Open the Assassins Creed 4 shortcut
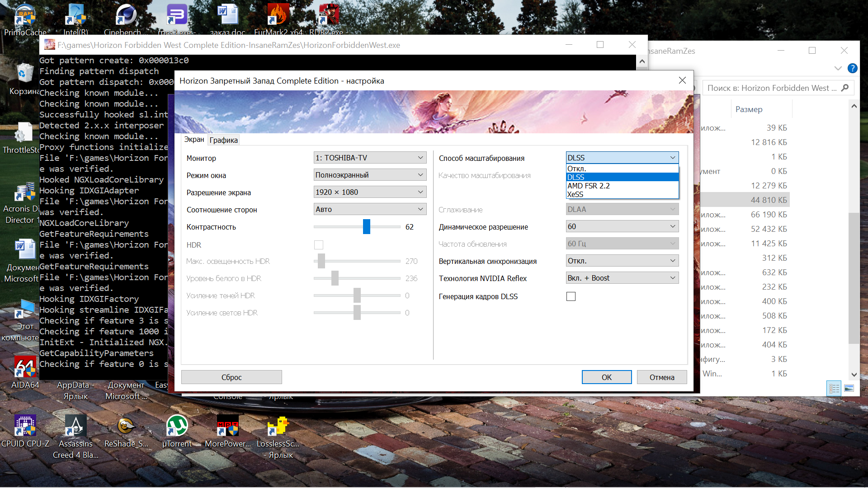The height and width of the screenshot is (488, 868). pyautogui.click(x=75, y=426)
